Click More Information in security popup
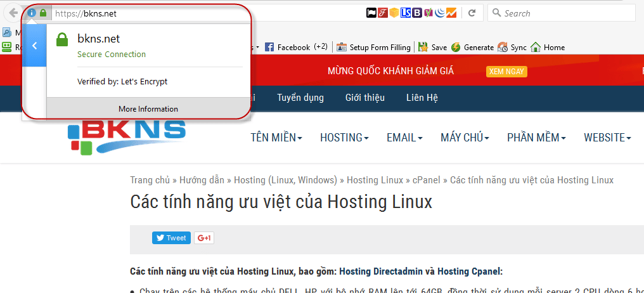 click(x=148, y=109)
